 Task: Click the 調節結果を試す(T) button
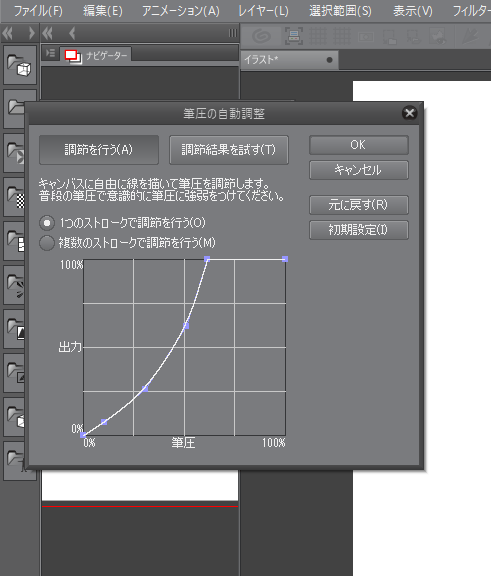tap(229, 150)
